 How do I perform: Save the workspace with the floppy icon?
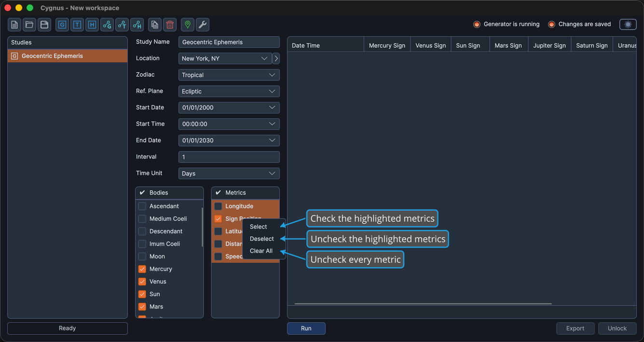(x=44, y=25)
